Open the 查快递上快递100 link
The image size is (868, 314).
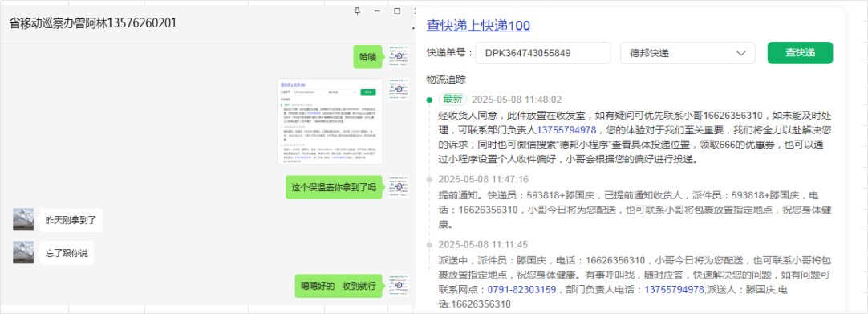(478, 26)
